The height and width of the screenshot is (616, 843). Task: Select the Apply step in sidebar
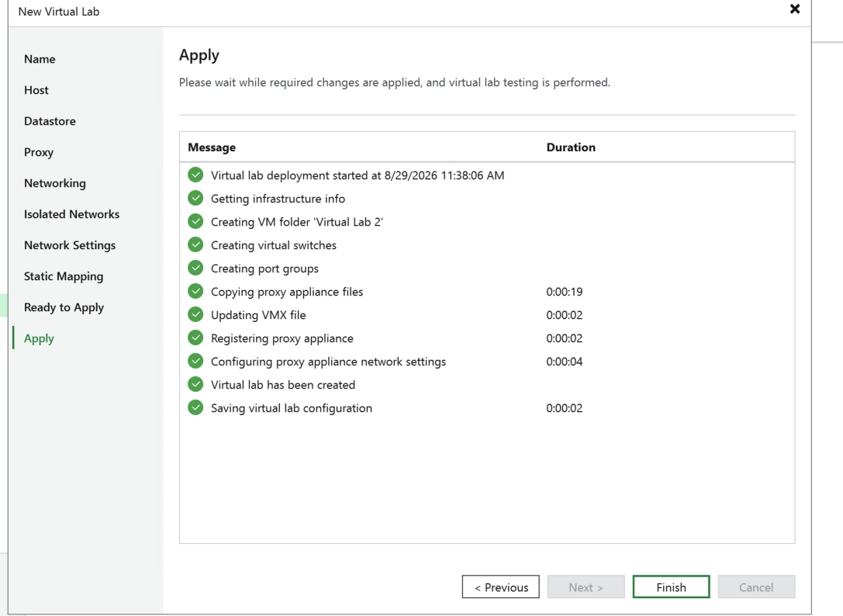click(x=40, y=339)
